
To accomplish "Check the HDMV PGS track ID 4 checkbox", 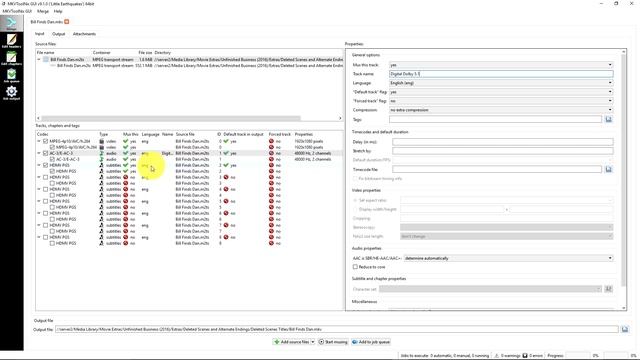I will (46, 189).
